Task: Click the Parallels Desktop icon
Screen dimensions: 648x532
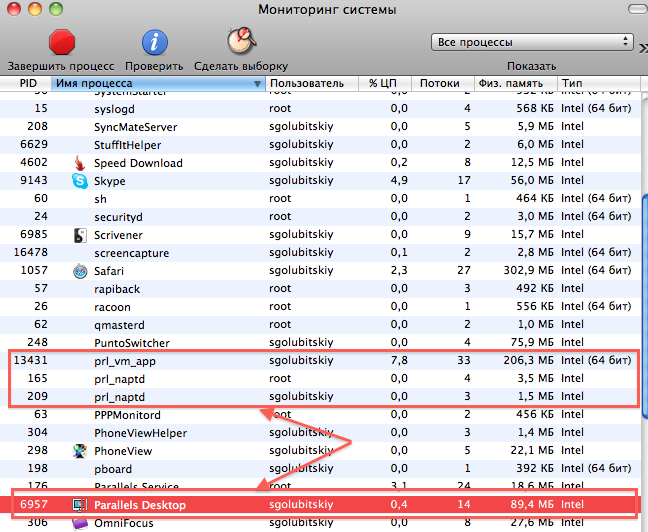Action: pyautogui.click(x=80, y=505)
